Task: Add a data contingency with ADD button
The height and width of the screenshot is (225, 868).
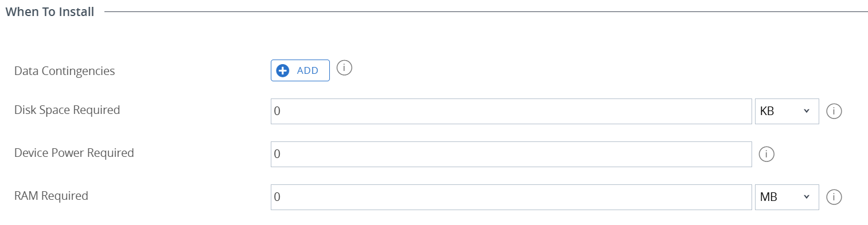Action: pyautogui.click(x=300, y=70)
